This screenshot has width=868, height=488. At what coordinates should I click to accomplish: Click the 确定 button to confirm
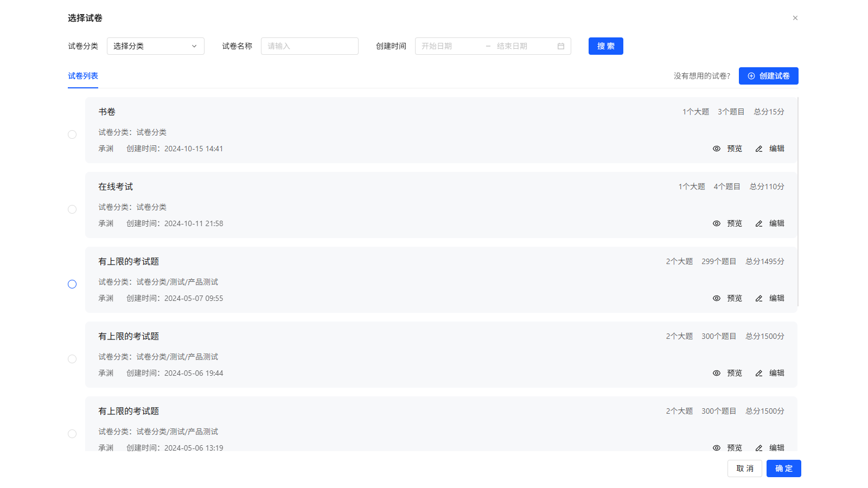click(x=783, y=468)
